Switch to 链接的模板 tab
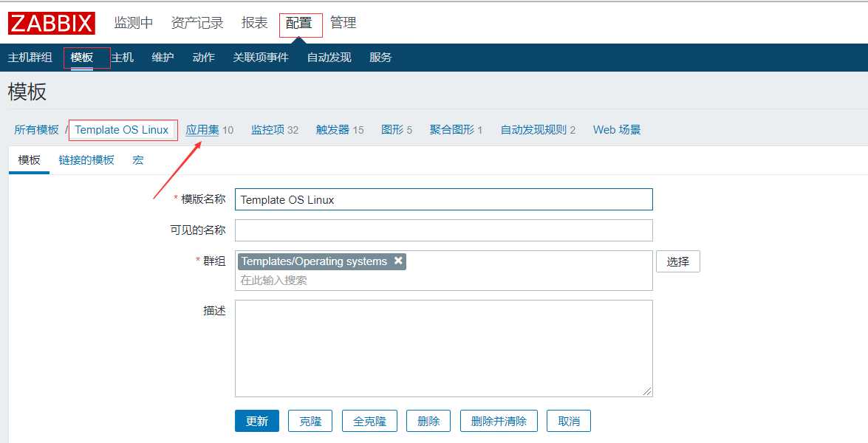This screenshot has width=868, height=443. (x=86, y=160)
